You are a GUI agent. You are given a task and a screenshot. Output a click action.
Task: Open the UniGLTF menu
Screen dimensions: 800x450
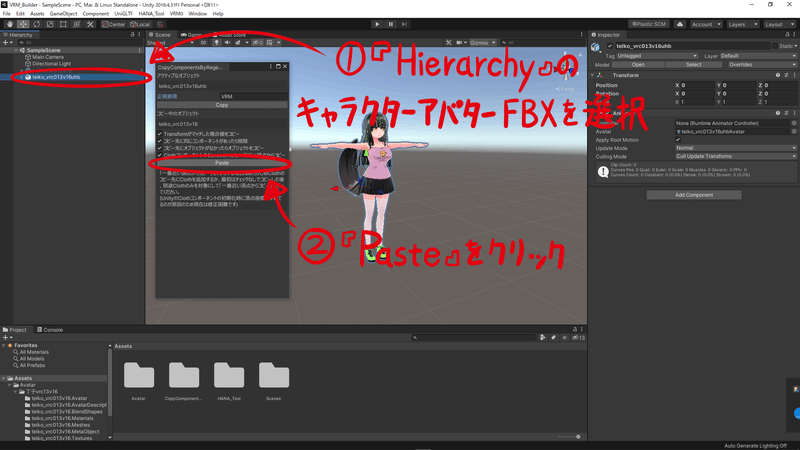click(123, 14)
